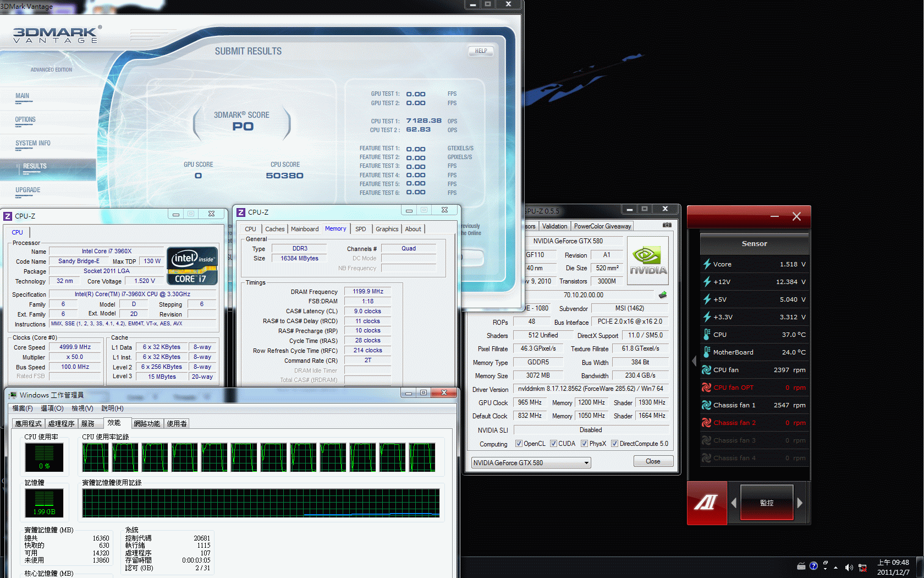This screenshot has width=924, height=578.
Task: Click the CPU fan spinner icon
Action: click(x=707, y=370)
